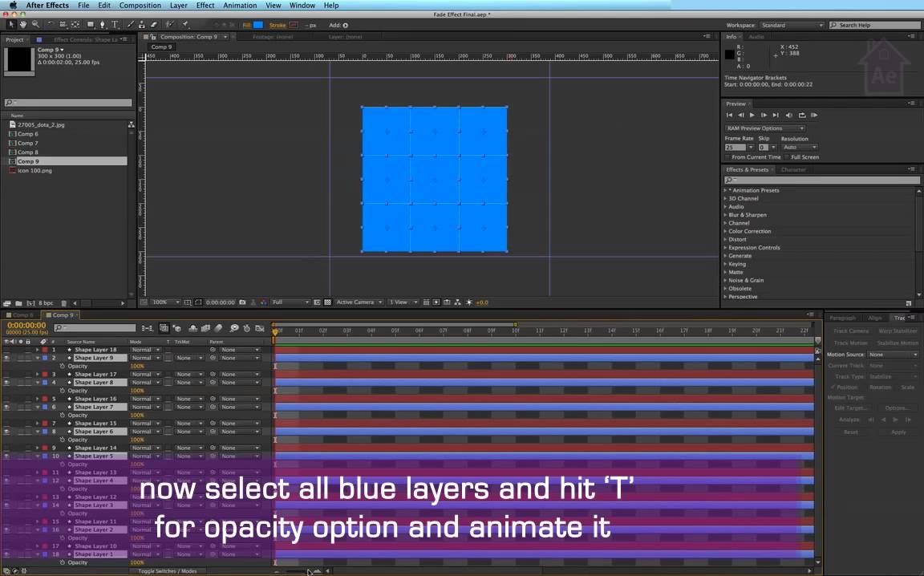Click the blue Fill color swatch

click(258, 26)
